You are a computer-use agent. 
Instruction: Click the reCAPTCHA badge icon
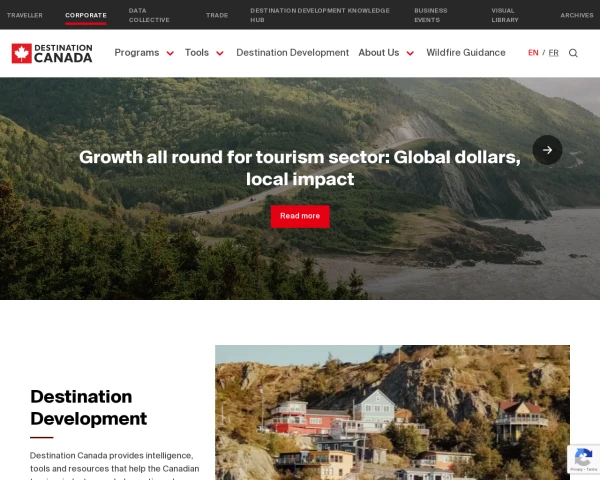pos(584,459)
